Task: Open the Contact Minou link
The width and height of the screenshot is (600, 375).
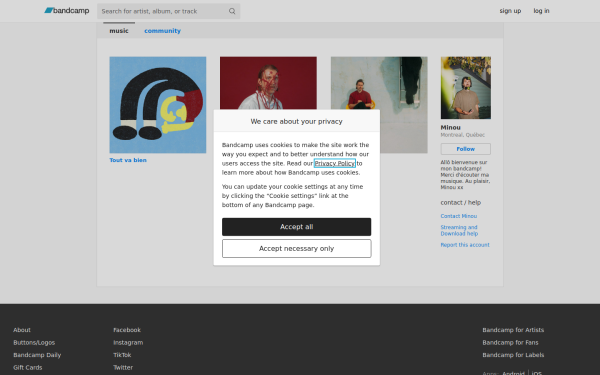Action: (x=458, y=216)
